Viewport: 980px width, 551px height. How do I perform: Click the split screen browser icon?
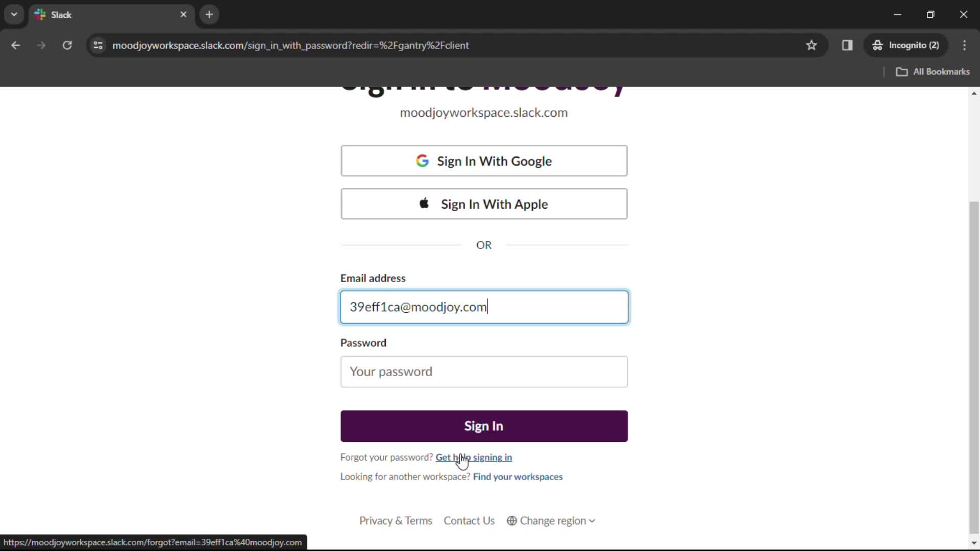click(847, 45)
